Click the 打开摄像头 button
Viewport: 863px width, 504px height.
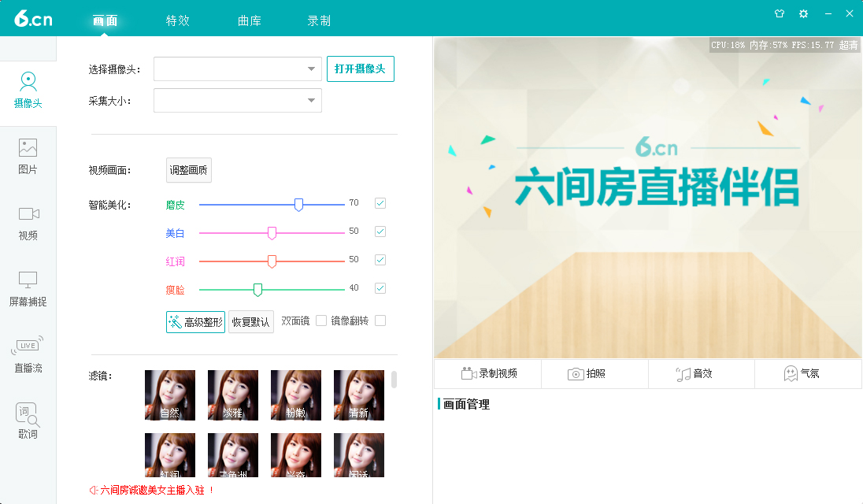point(360,69)
